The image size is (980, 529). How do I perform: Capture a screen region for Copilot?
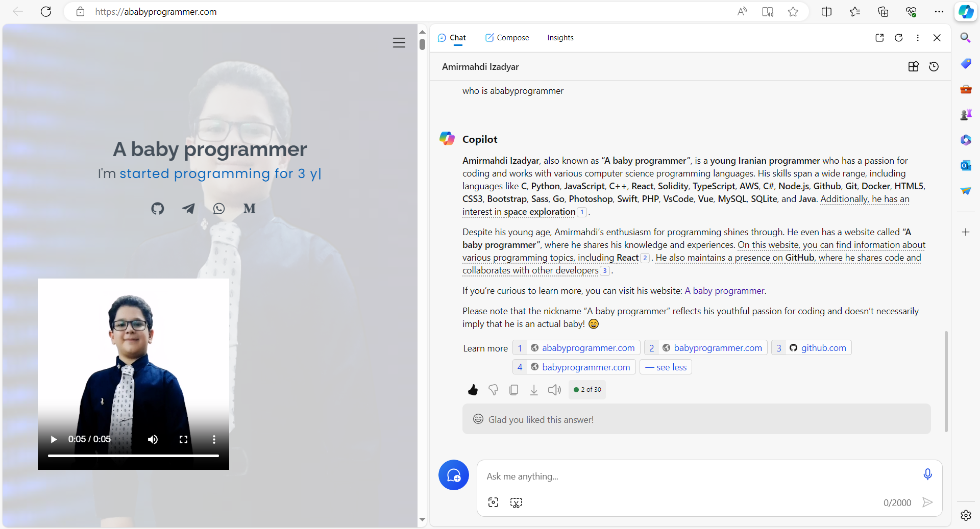click(x=516, y=502)
